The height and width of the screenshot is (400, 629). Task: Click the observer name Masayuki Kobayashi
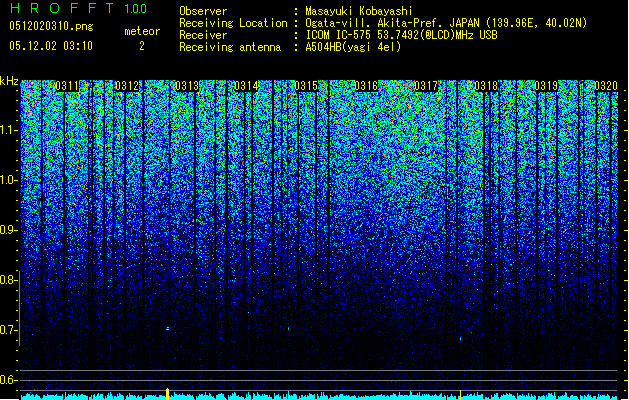[x=359, y=11]
